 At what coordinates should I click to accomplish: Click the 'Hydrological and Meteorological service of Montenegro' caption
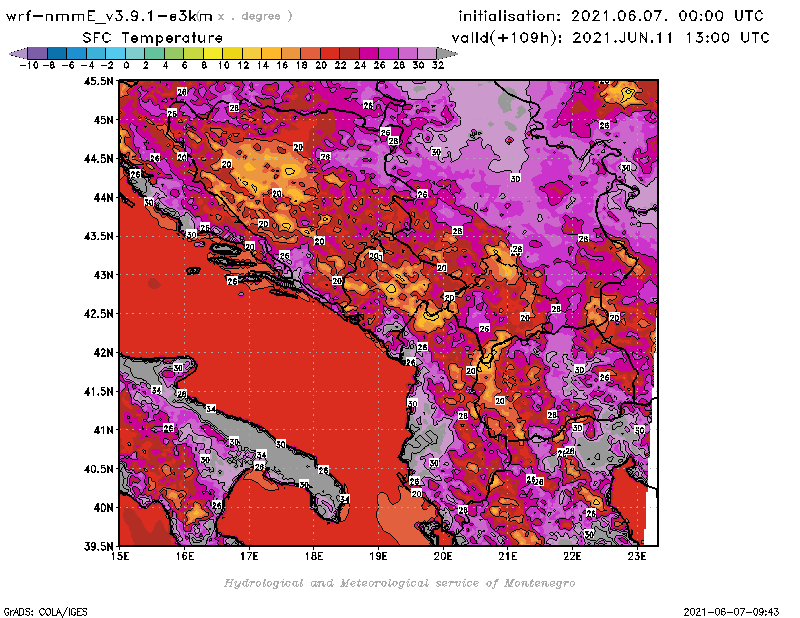(x=399, y=583)
